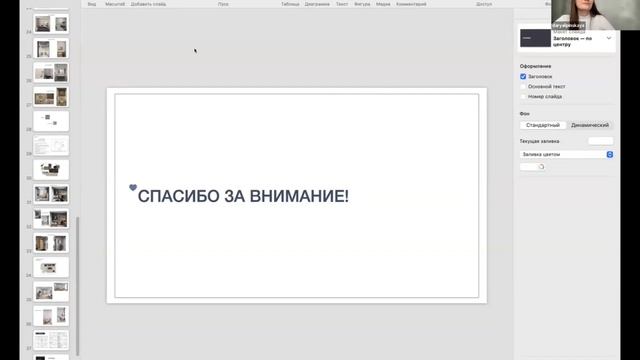Open the slide layout chevron dropdown

pos(609,38)
